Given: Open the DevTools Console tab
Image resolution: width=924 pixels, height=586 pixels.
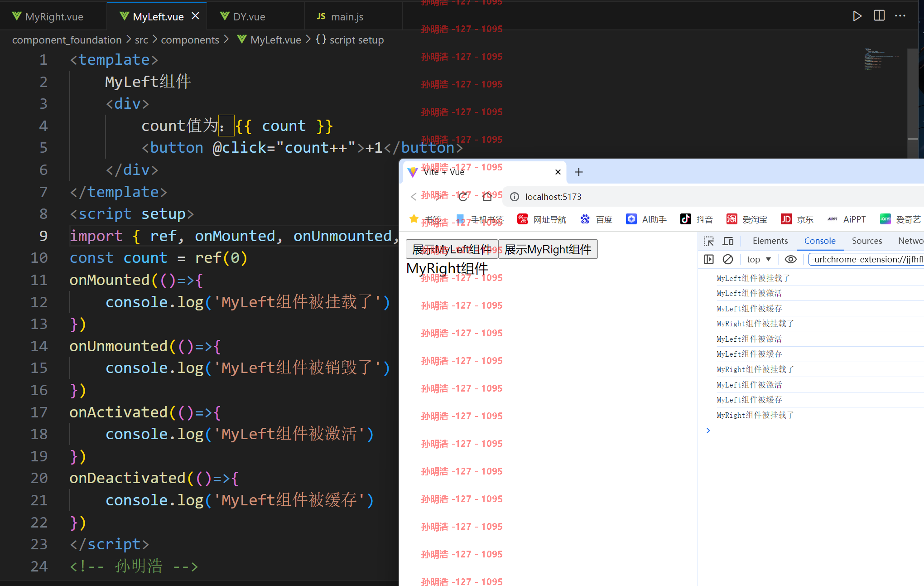Looking at the screenshot, I should point(820,241).
